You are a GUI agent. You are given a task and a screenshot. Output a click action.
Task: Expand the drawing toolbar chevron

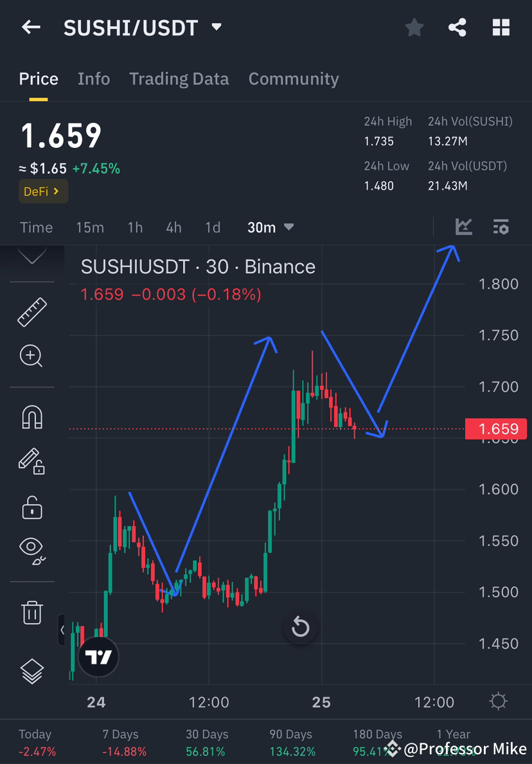[32, 256]
